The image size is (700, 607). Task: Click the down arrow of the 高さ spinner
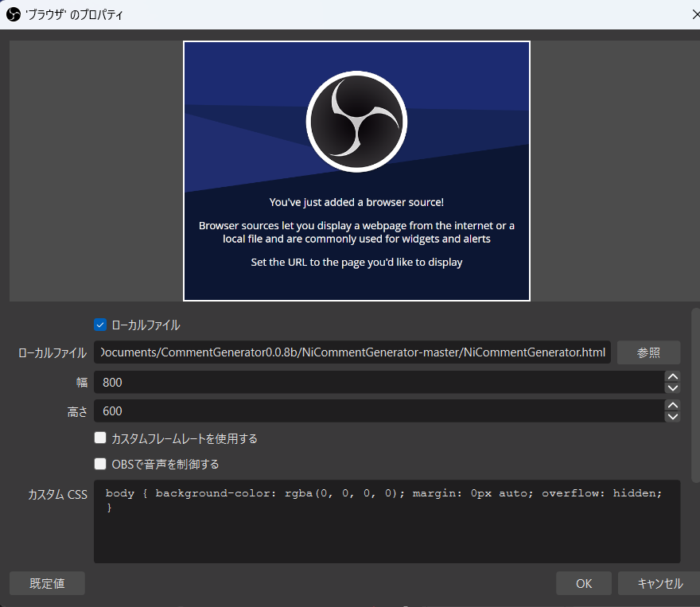pyautogui.click(x=672, y=417)
